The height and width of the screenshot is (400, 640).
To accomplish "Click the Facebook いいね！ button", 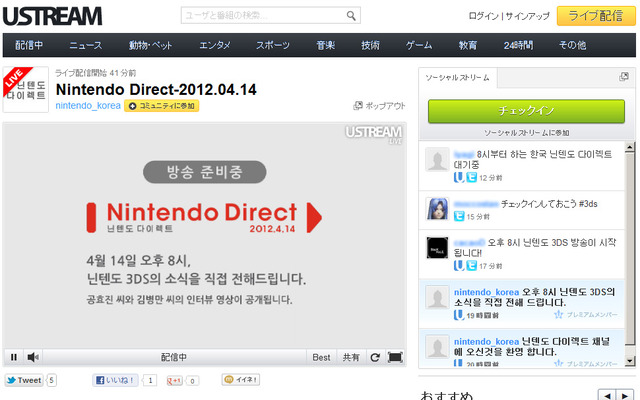I will [116, 380].
